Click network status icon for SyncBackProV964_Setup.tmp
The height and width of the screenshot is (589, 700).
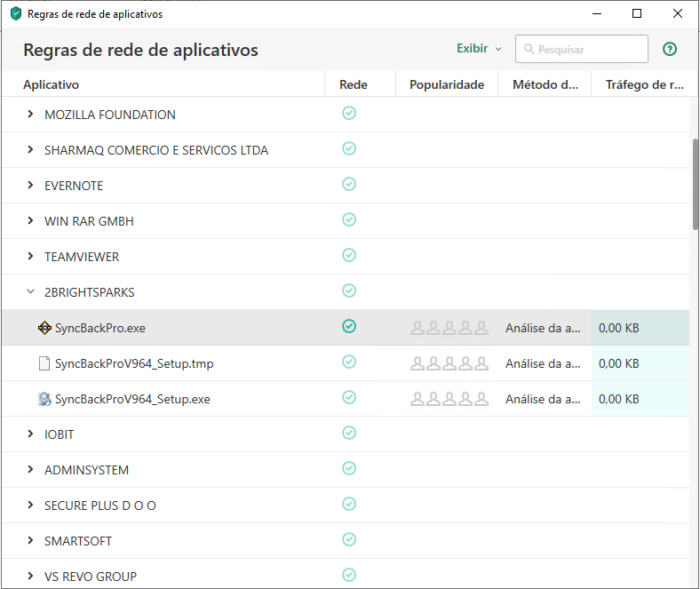(x=349, y=362)
